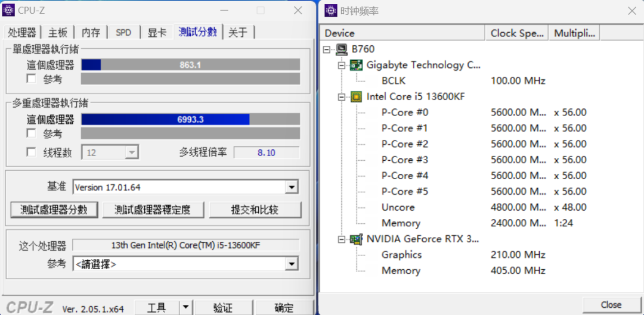Screen dimensions: 644x315
Task: Select the P-Core #3 row
Action: [x=404, y=160]
